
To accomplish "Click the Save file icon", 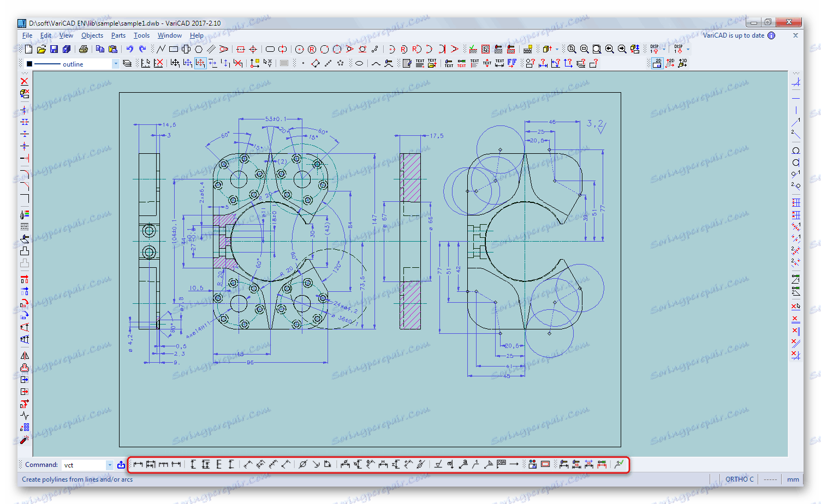I will tap(54, 49).
